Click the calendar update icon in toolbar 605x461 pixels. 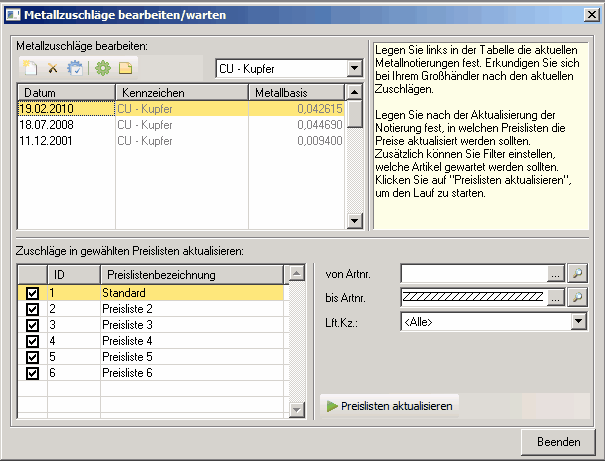(x=74, y=68)
